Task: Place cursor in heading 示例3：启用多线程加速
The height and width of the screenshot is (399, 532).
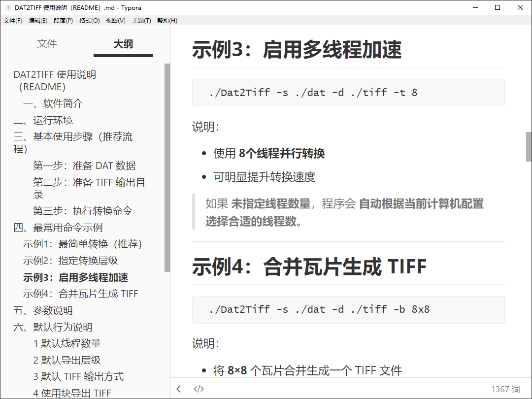Action: 297,50
